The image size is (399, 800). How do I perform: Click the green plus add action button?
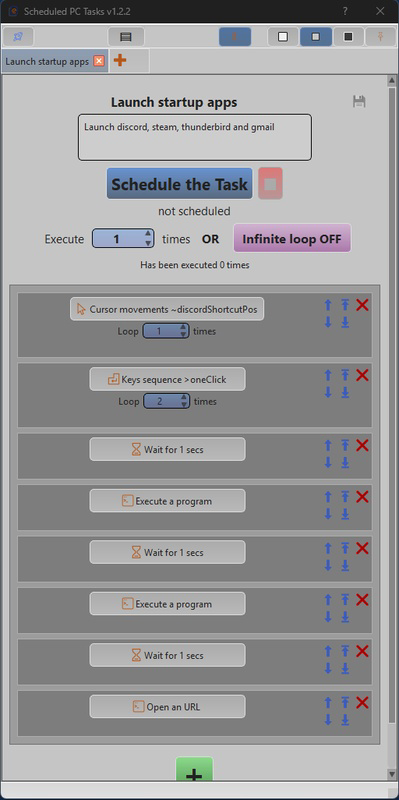coord(194,769)
